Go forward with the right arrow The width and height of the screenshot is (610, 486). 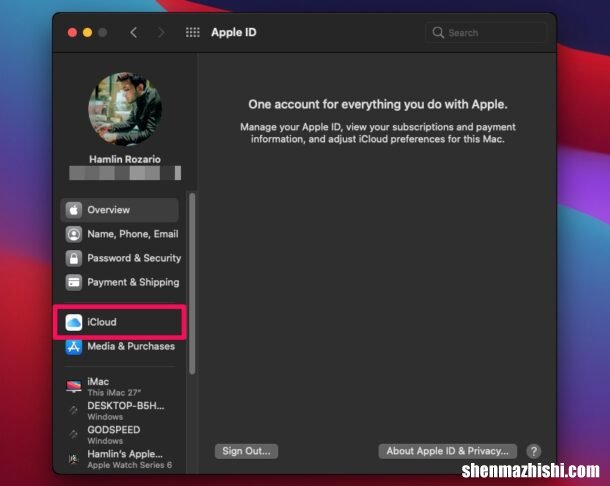point(161,32)
